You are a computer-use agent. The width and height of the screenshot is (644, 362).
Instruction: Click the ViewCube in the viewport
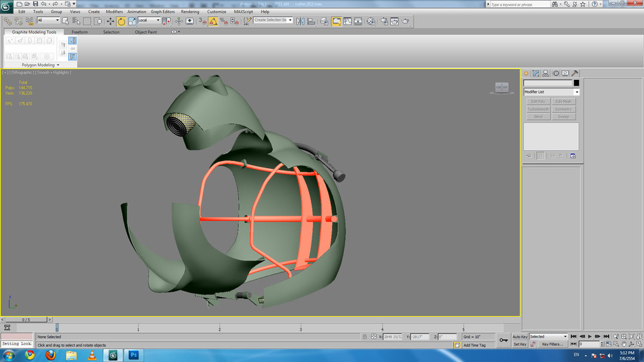[x=501, y=87]
